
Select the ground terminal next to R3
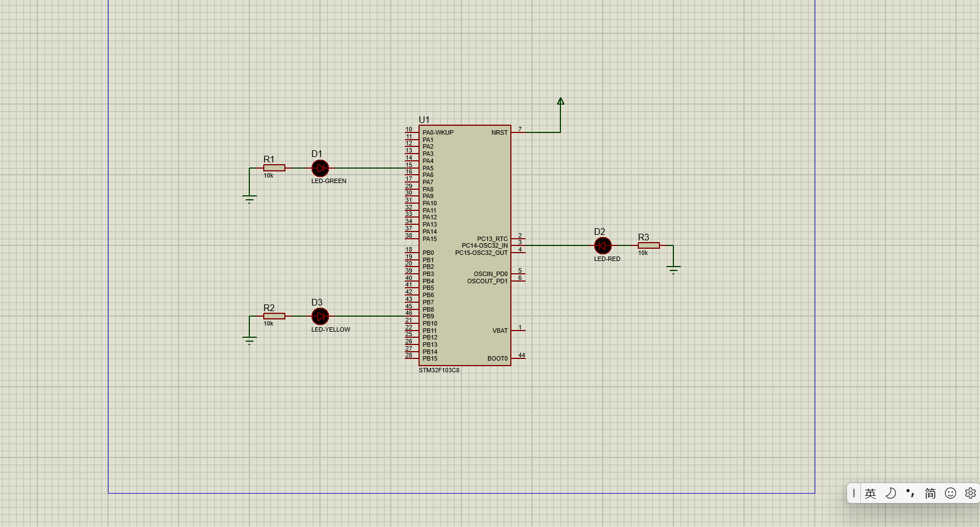point(673,270)
